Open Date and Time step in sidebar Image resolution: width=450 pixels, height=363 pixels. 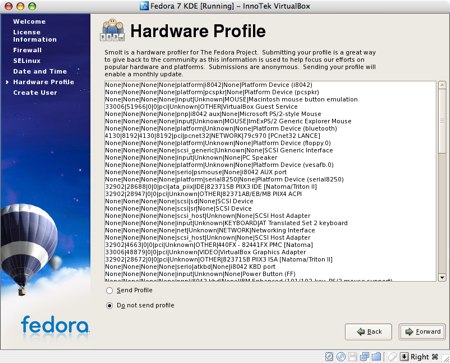[40, 71]
